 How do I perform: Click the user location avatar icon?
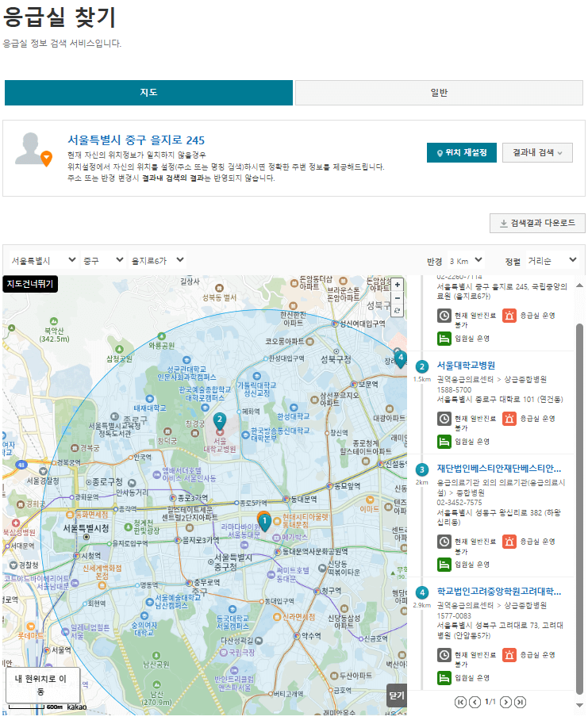[33, 149]
